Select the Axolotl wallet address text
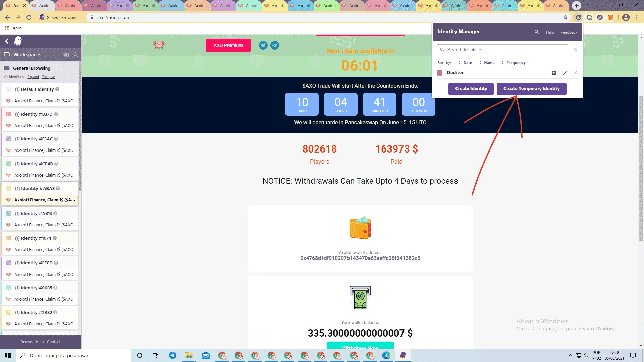The width and height of the screenshot is (644, 362). (x=360, y=258)
